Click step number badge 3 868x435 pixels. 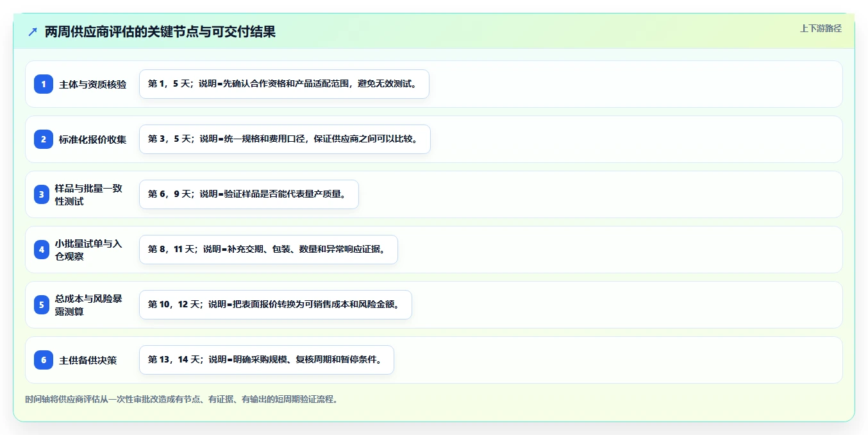[x=42, y=194]
